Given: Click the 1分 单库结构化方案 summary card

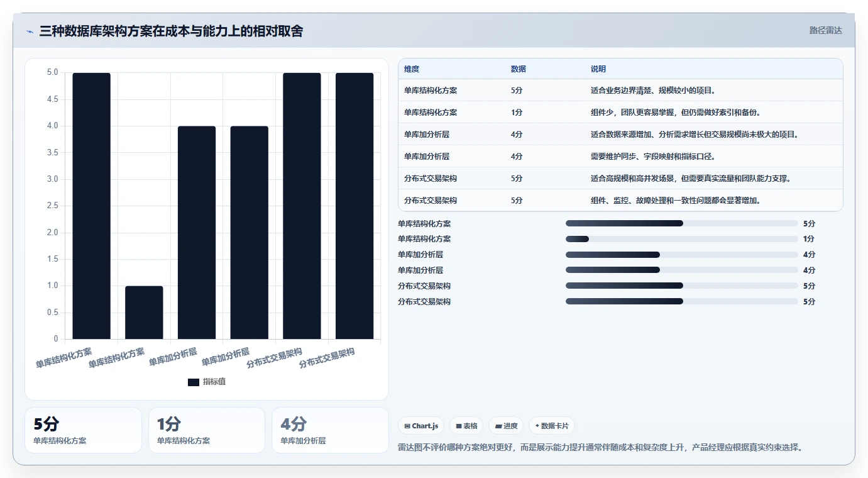Looking at the screenshot, I should (207, 430).
